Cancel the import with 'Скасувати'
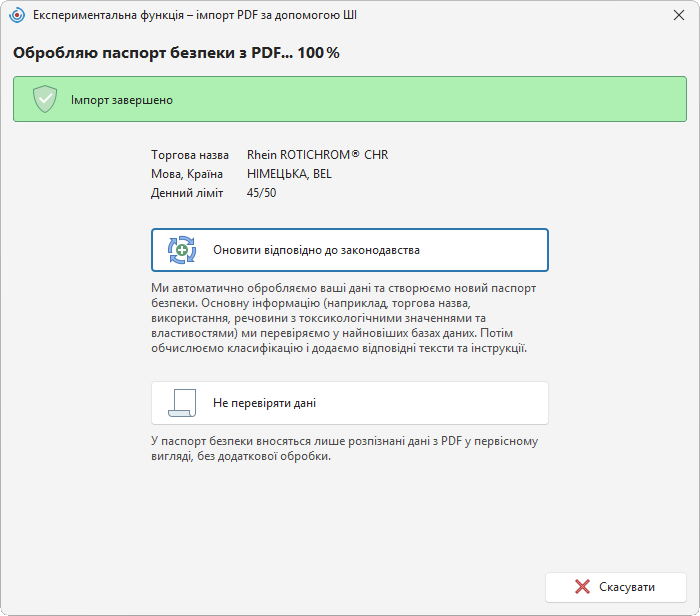Screen dimensions: 700x616 [616, 587]
